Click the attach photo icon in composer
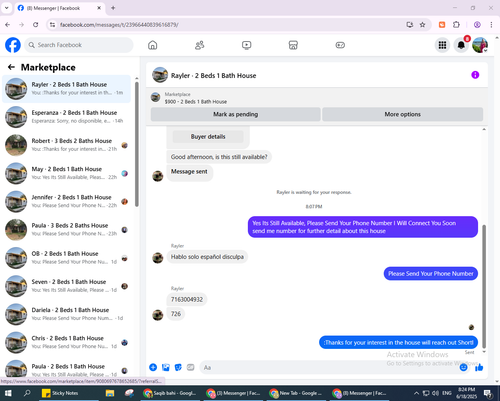The width and height of the screenshot is (500, 401). [x=166, y=367]
